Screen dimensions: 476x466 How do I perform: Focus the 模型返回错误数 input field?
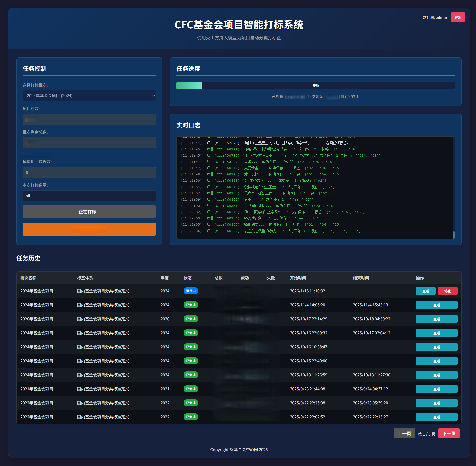[x=89, y=172]
